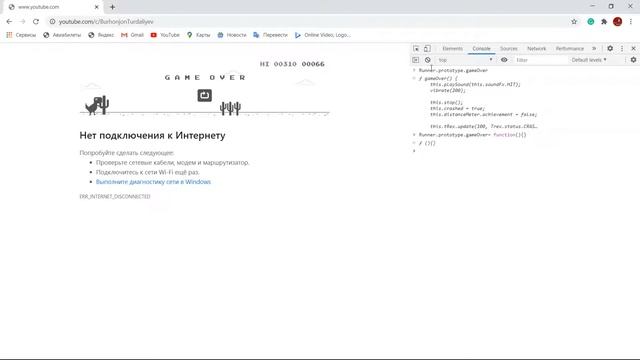
Task: Clear the console with the ban icon
Action: 427,60
